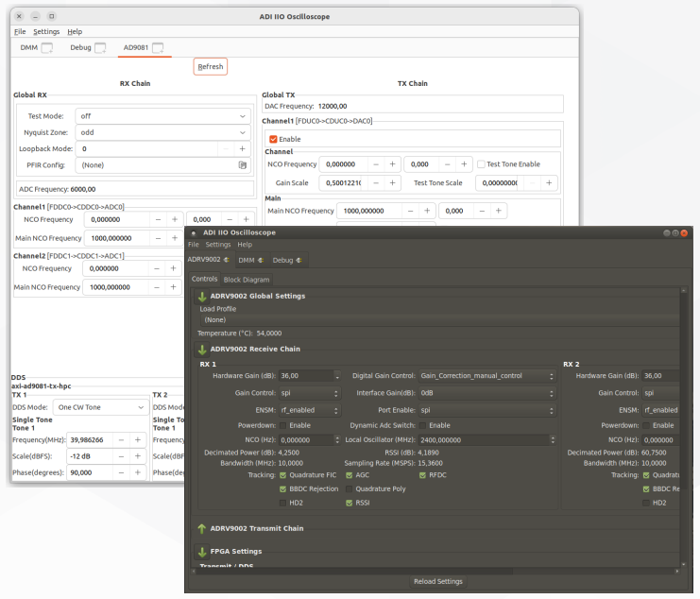The height and width of the screenshot is (599, 700).
Task: Decrease Gain Scale value with minus
Action: pos(376,183)
